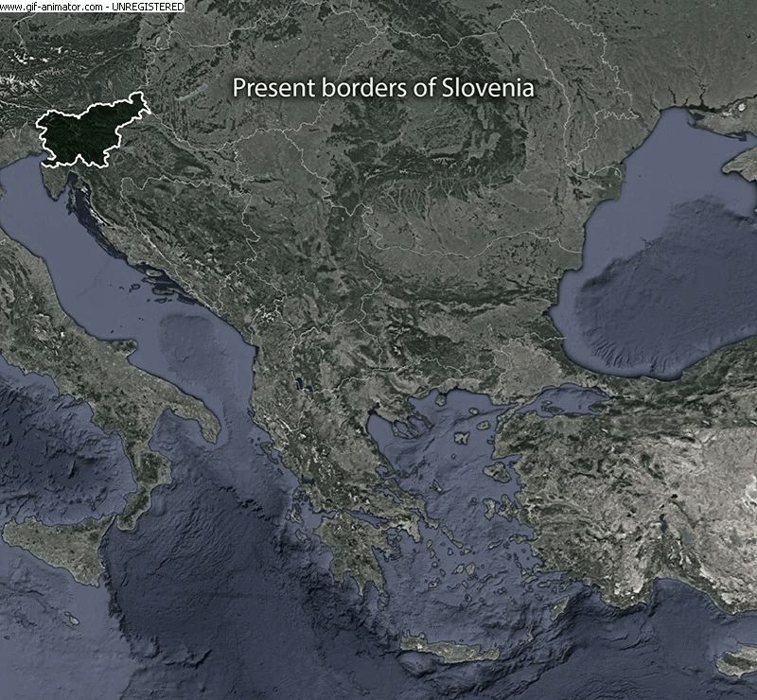Image resolution: width=757 pixels, height=700 pixels.
Task: Click the "Present borders of Slovenia" caption
Action: (x=383, y=88)
